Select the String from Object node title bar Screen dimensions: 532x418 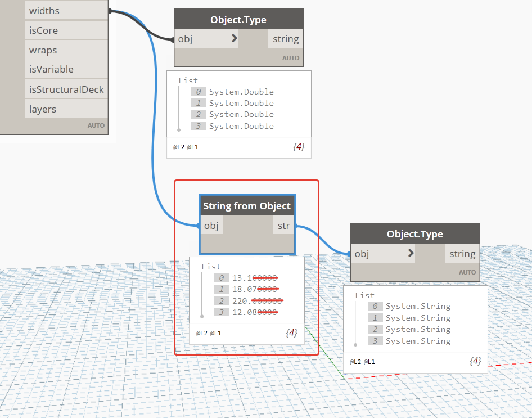click(246, 205)
